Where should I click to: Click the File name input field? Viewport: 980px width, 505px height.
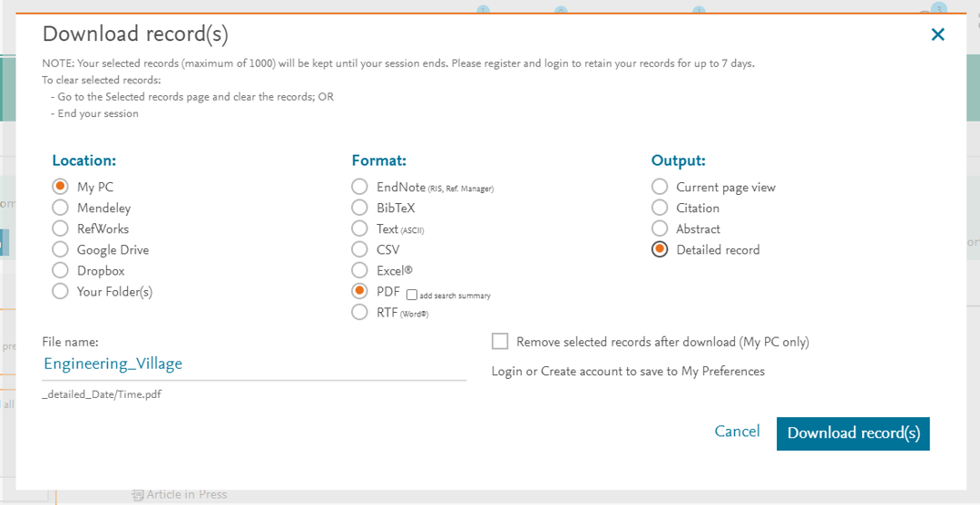[254, 364]
